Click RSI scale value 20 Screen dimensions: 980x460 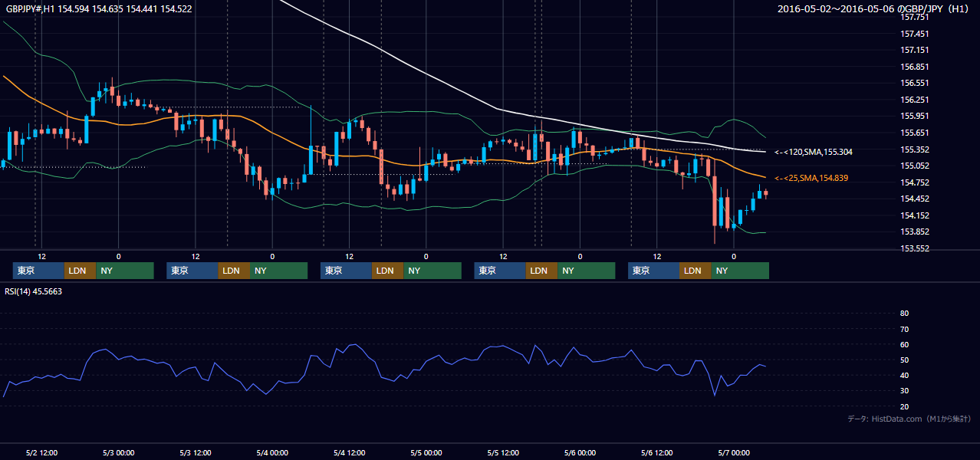[904, 406]
